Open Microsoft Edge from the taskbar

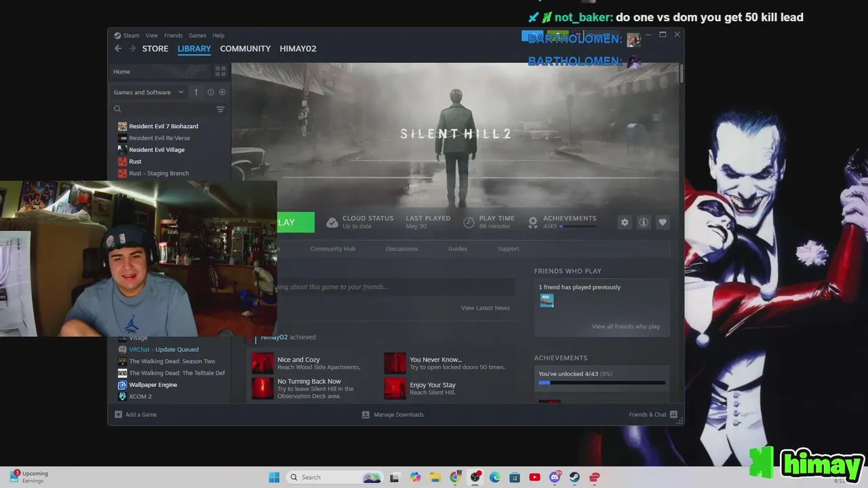495,477
